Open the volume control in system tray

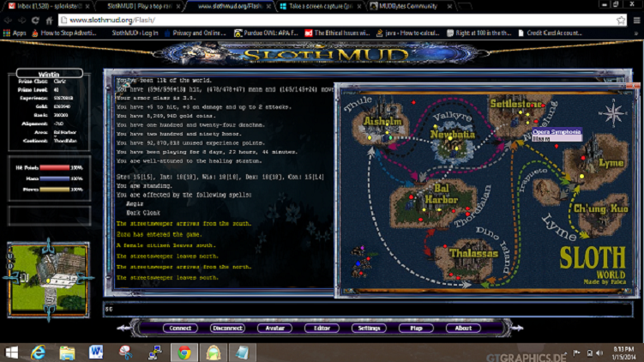(x=599, y=353)
